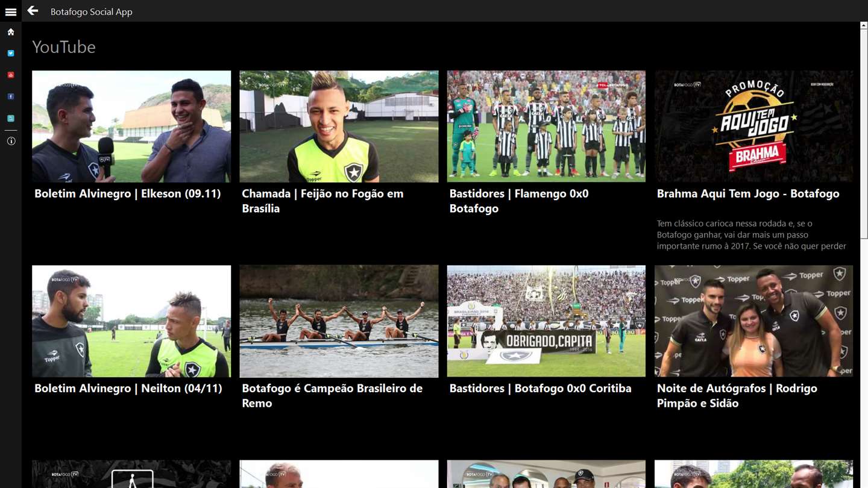
Task: Open the rowing champions video thumbnail
Action: point(339,321)
